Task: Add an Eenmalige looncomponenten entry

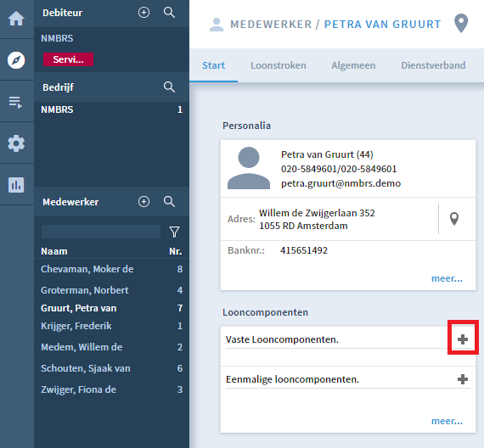Action: click(463, 379)
